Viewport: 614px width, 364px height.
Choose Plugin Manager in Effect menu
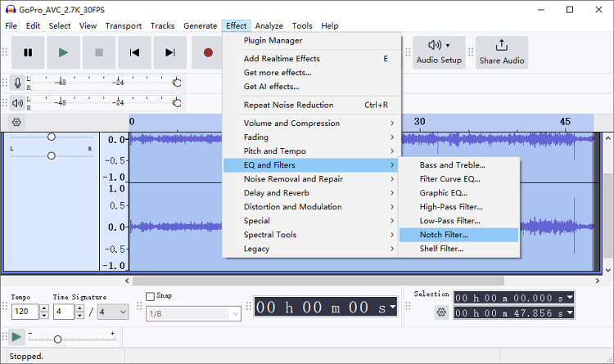pyautogui.click(x=273, y=41)
